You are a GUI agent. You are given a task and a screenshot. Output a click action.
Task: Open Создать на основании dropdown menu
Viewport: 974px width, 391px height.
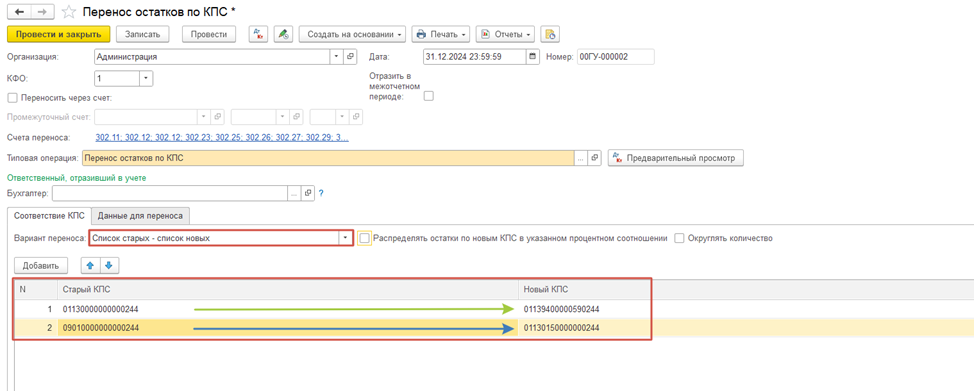coord(353,34)
